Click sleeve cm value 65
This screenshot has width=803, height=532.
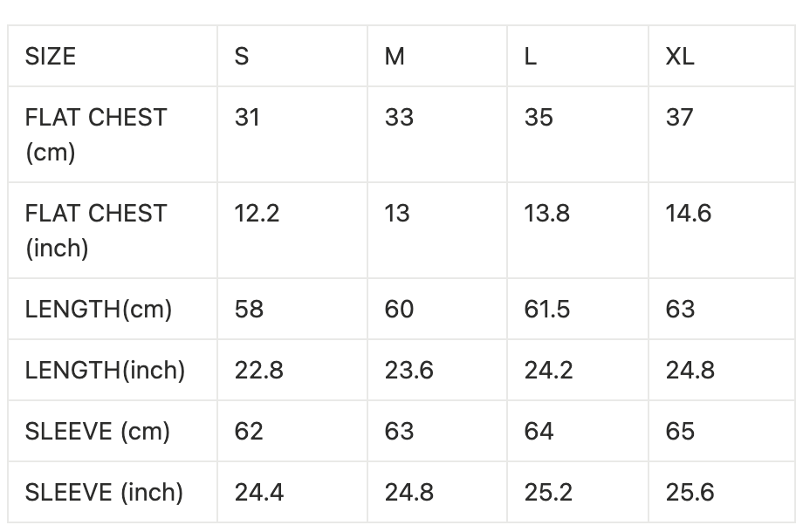[680, 431]
